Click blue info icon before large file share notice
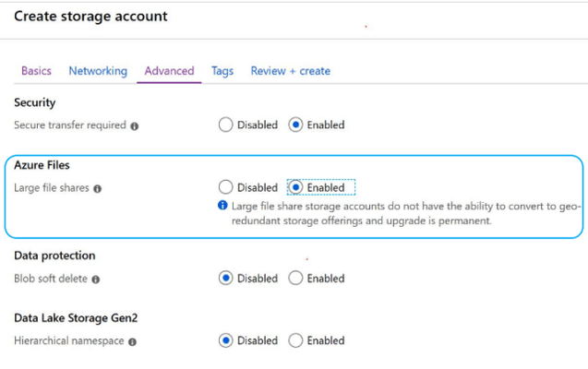The image size is (588, 369). [x=222, y=206]
